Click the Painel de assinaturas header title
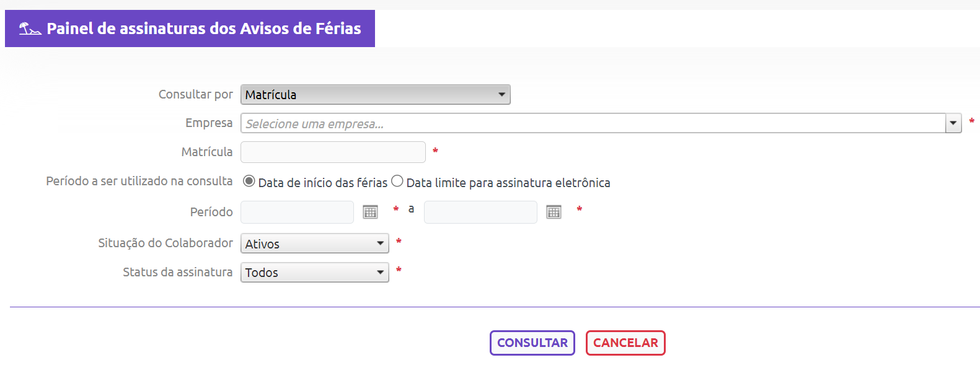 pyautogui.click(x=203, y=28)
